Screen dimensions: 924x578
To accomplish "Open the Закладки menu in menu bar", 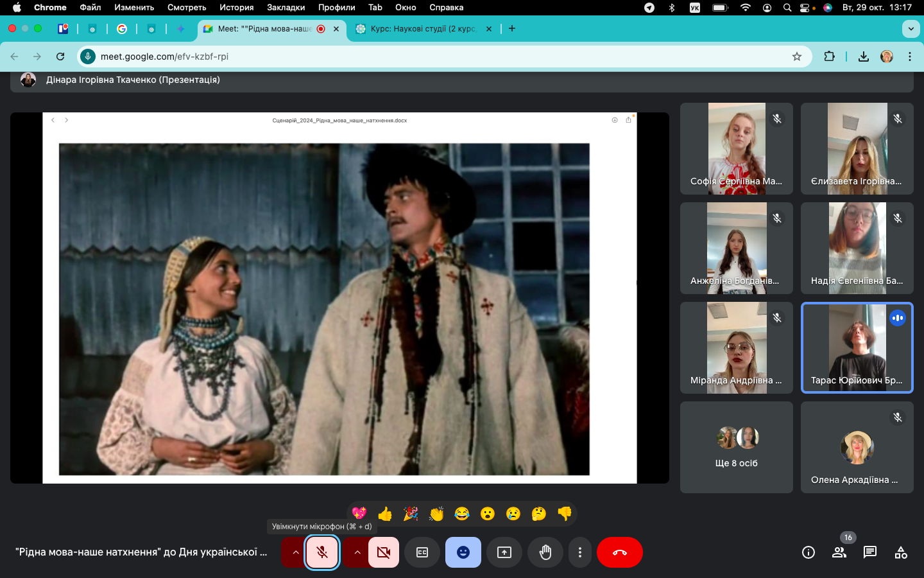I will point(286,8).
